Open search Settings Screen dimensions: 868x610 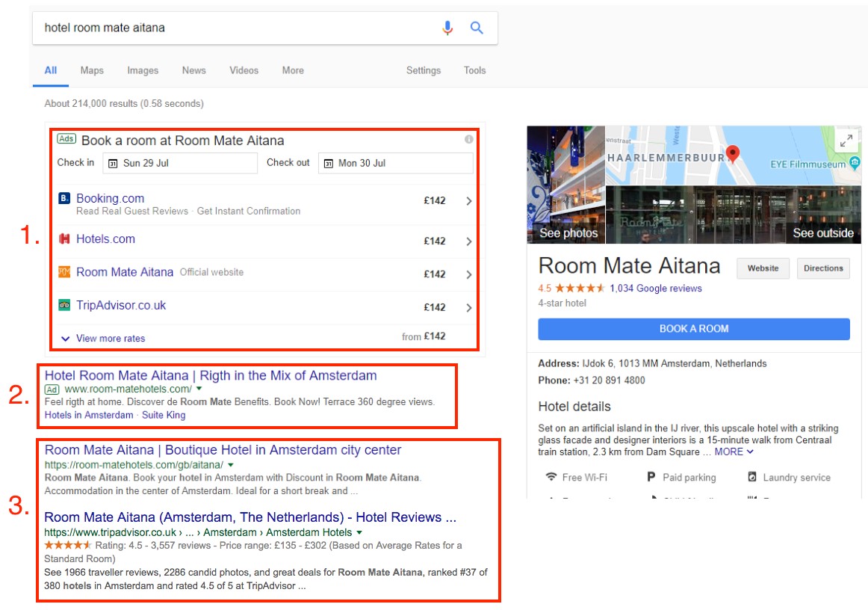(x=424, y=70)
